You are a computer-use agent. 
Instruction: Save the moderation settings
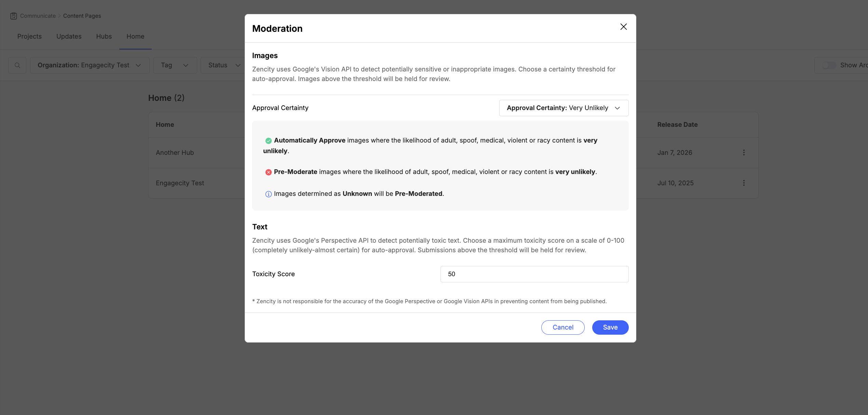point(610,327)
